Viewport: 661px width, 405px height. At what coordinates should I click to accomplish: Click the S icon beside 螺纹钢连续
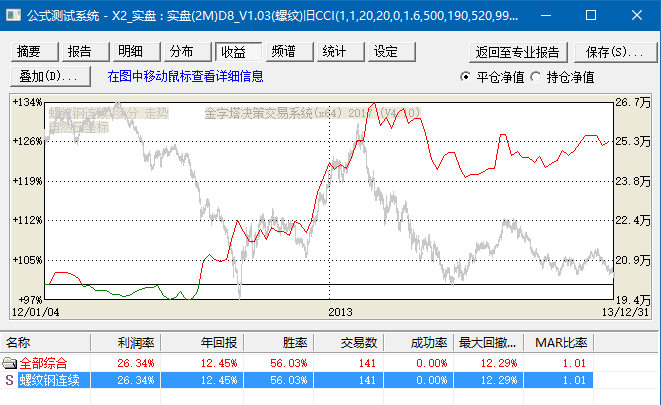click(9, 380)
